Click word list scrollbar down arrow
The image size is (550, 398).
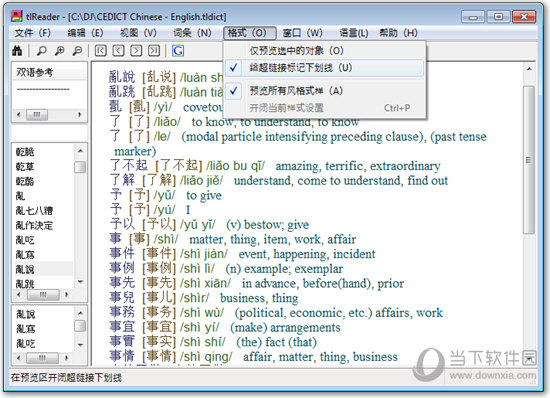coord(80,282)
